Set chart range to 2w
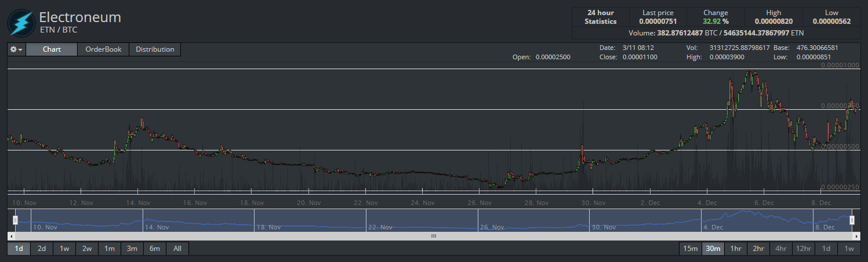The width and height of the screenshot is (868, 262). (x=87, y=249)
